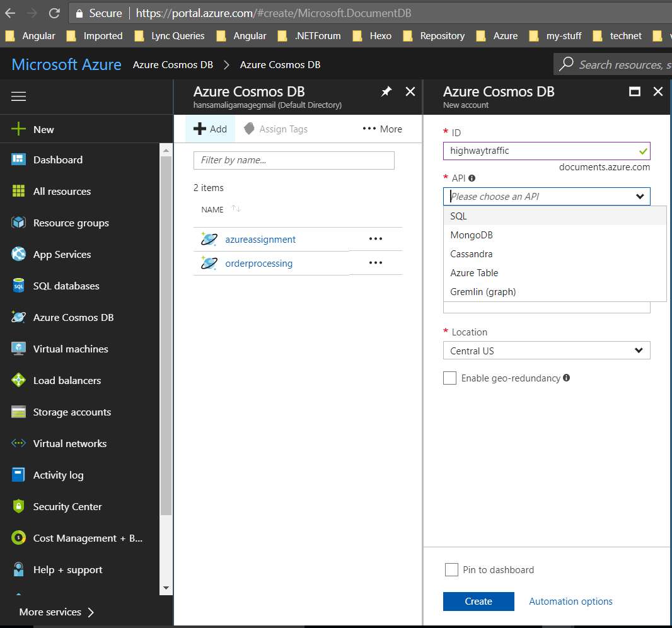Open the Azure bookmark in the bookmarks bar
The width and height of the screenshot is (672, 628).
[505, 36]
